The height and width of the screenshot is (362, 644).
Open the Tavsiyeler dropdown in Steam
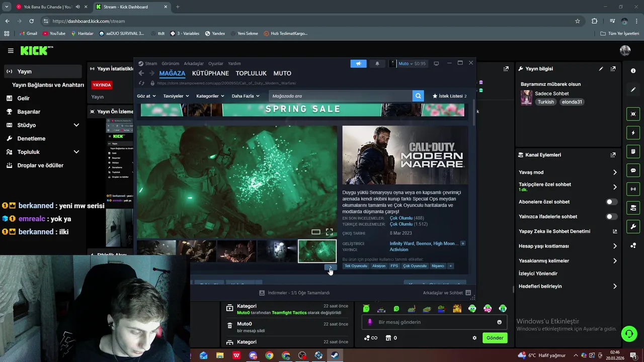click(x=176, y=96)
